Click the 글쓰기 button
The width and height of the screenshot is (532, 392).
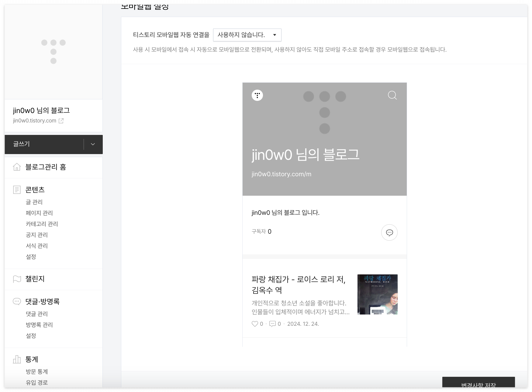tap(44, 144)
